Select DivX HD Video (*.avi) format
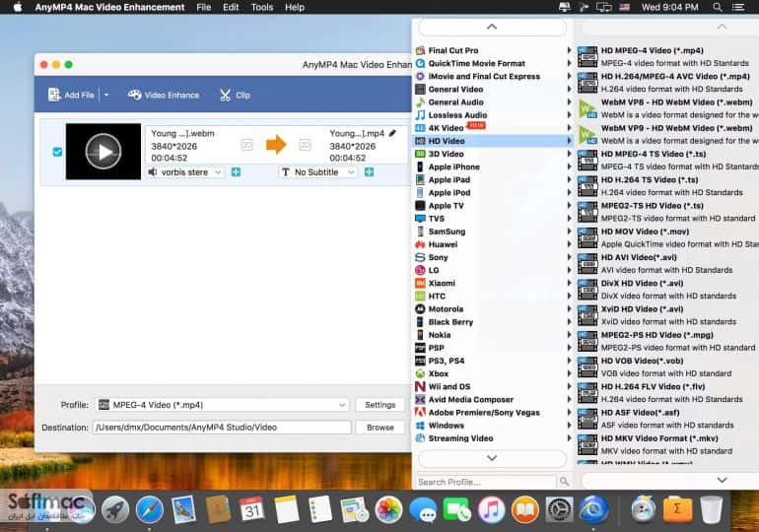The image size is (759, 532). [x=667, y=290]
